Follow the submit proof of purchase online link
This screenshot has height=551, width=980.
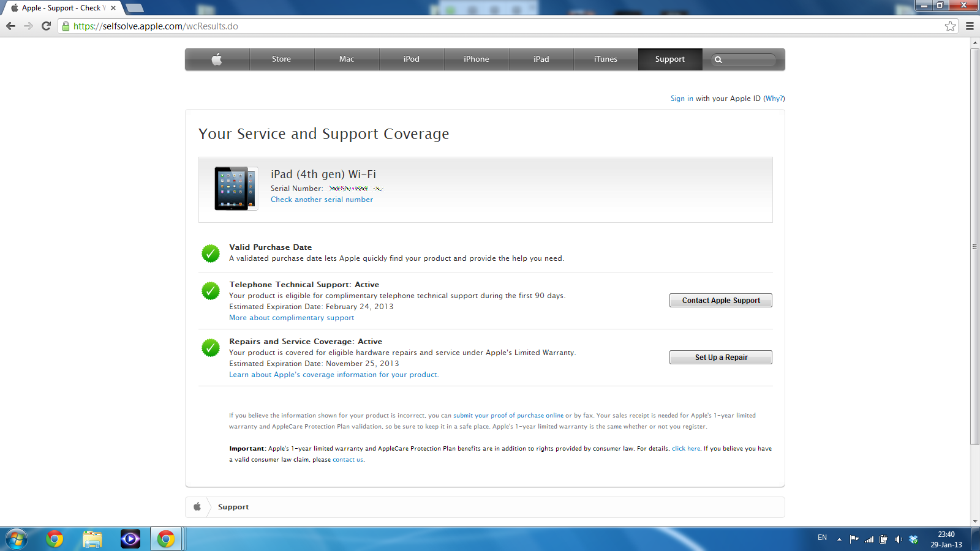click(x=508, y=416)
